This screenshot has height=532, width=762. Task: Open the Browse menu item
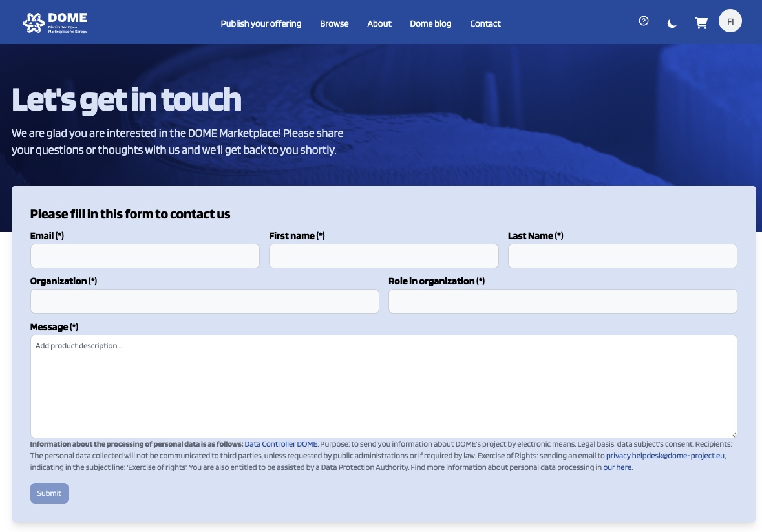coord(334,23)
